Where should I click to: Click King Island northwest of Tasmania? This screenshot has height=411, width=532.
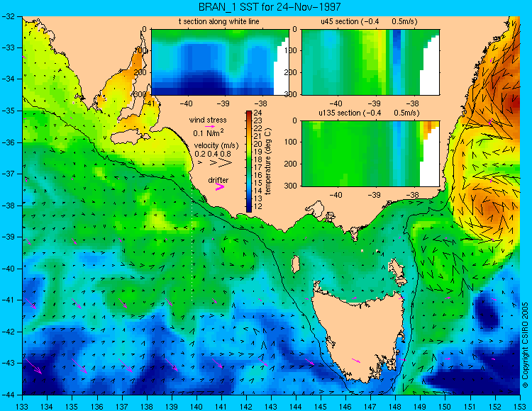coord(296,264)
